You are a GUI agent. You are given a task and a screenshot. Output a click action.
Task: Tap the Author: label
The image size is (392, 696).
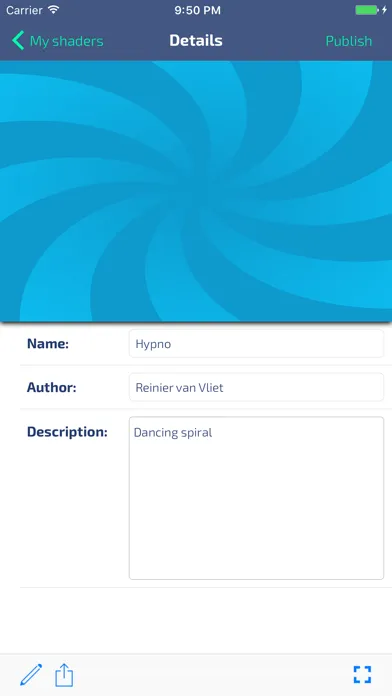[x=51, y=388]
